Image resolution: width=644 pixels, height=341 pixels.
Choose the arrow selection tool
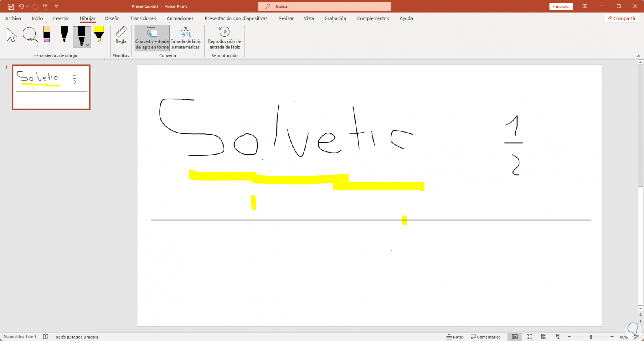(12, 35)
